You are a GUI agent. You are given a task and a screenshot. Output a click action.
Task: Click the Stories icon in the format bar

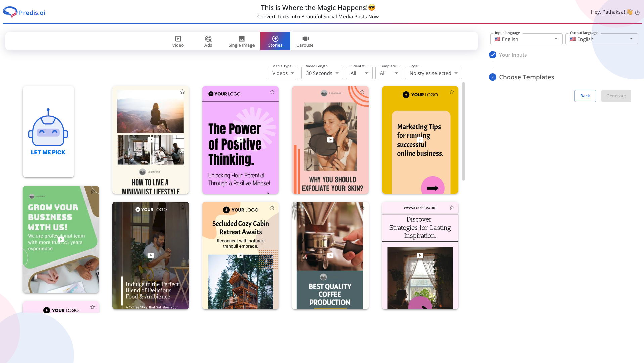click(x=275, y=38)
